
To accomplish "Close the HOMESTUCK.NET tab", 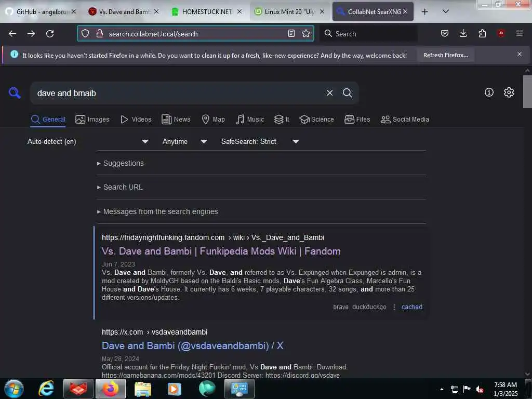I will pos(240,11).
